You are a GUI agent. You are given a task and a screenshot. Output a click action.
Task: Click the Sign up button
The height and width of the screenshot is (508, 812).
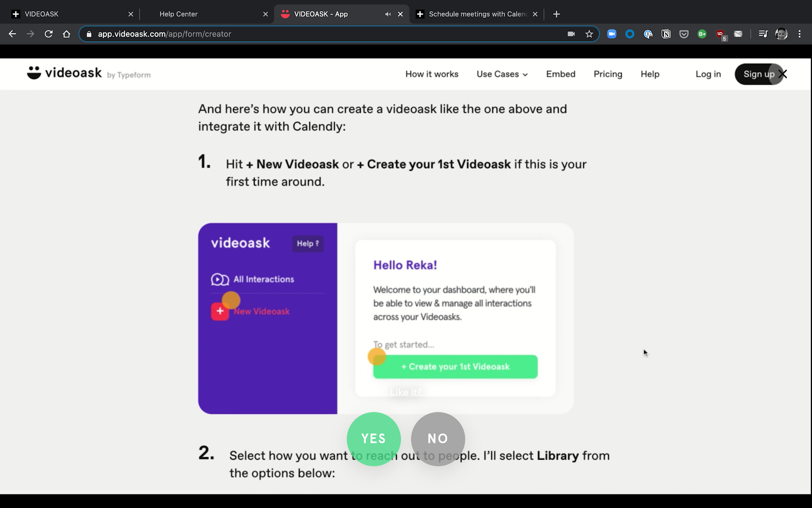pos(759,74)
